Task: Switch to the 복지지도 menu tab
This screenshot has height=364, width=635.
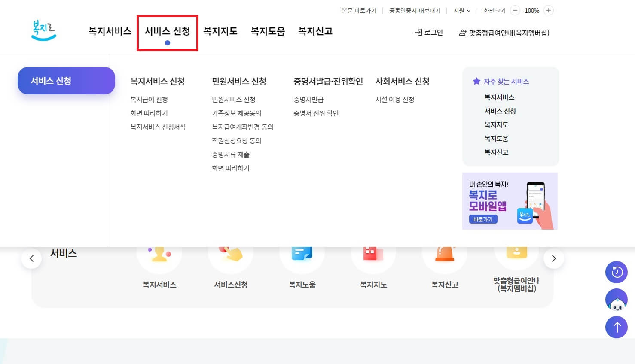Action: pos(220,30)
